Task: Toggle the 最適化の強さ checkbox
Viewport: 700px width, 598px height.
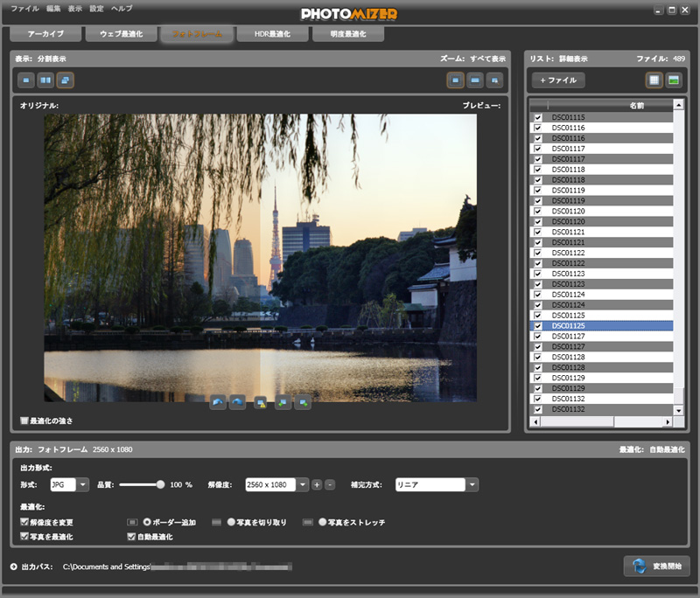Action: [24, 421]
